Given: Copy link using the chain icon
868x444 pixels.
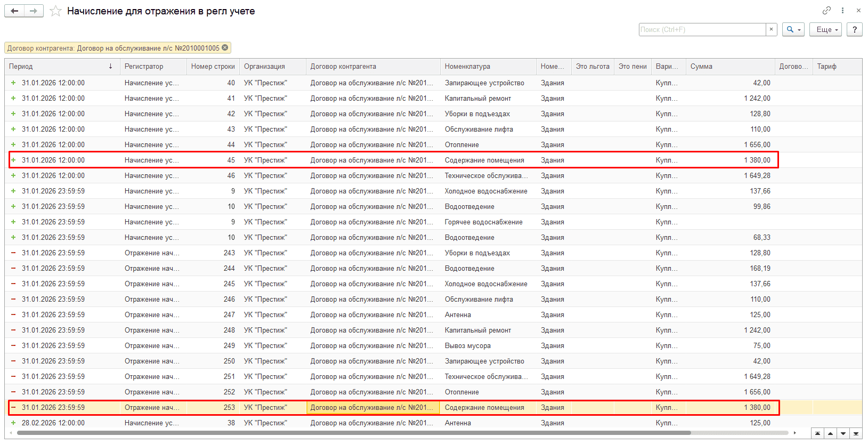Looking at the screenshot, I should (x=826, y=11).
